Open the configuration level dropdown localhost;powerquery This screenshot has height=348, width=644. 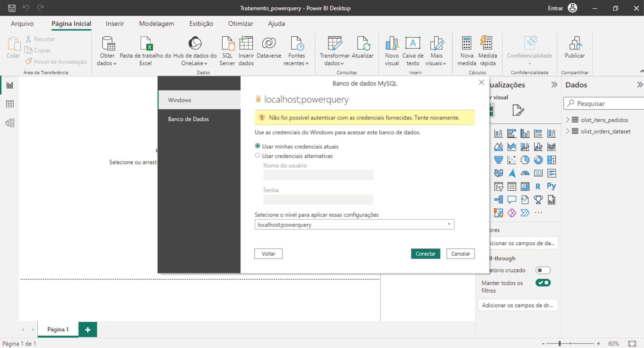(354, 225)
